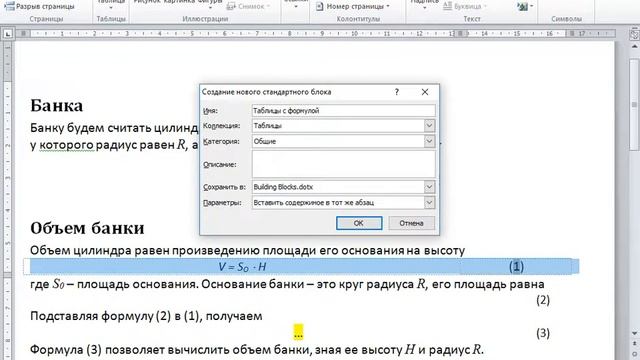640x360 pixels.
Task: Click the Имя field containing Таблицы с формулой
Action: tap(343, 111)
